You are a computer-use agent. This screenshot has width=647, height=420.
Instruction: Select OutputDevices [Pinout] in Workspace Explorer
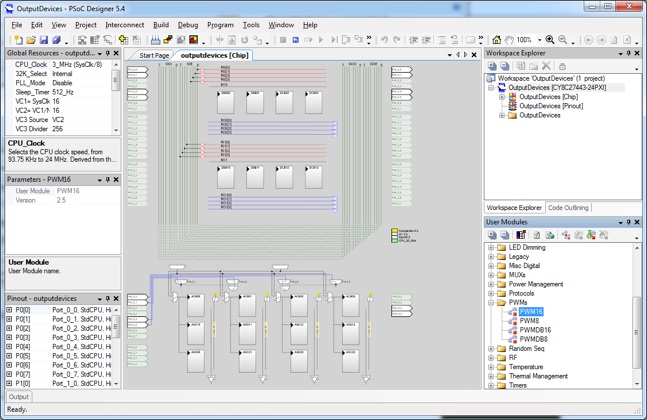coord(551,106)
